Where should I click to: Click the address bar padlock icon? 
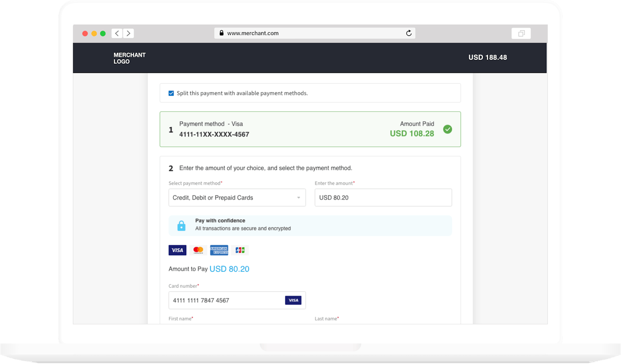[x=222, y=33]
